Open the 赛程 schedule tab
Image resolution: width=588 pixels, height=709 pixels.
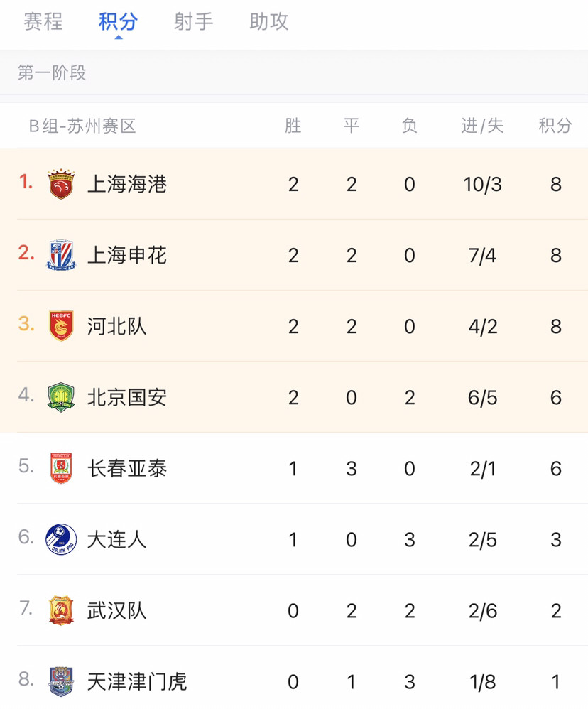tap(43, 22)
